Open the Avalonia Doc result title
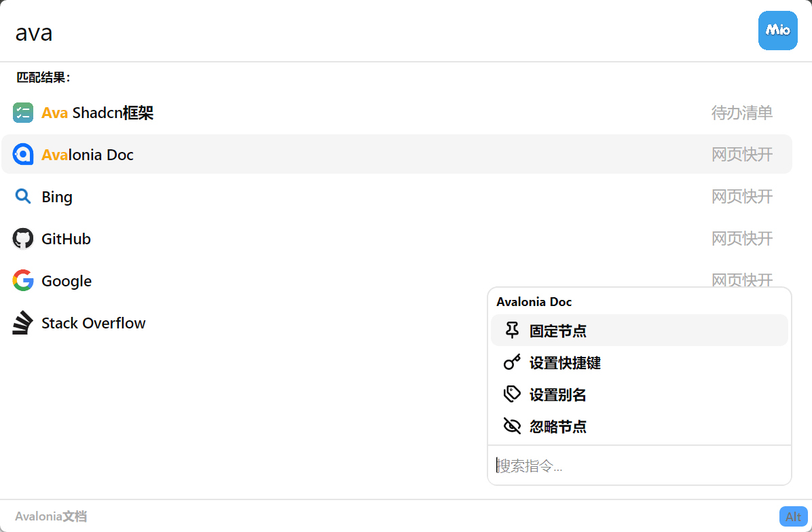The height and width of the screenshot is (532, 812). tap(88, 155)
